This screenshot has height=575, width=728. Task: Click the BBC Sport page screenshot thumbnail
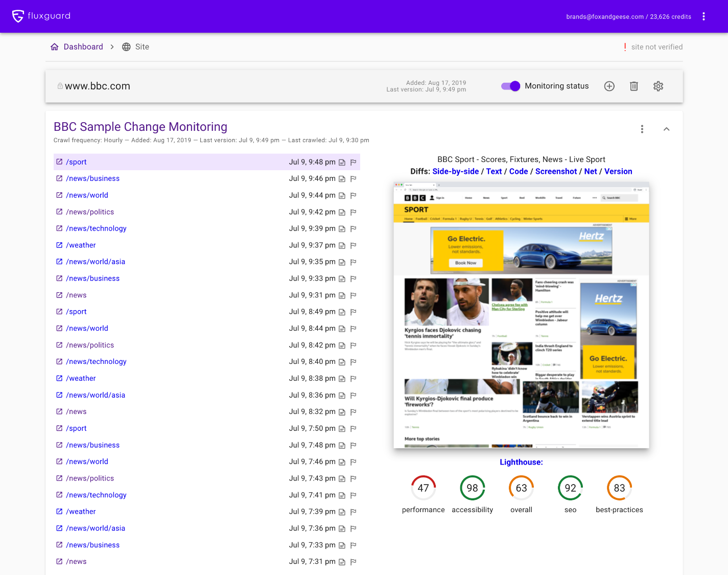[521, 315]
